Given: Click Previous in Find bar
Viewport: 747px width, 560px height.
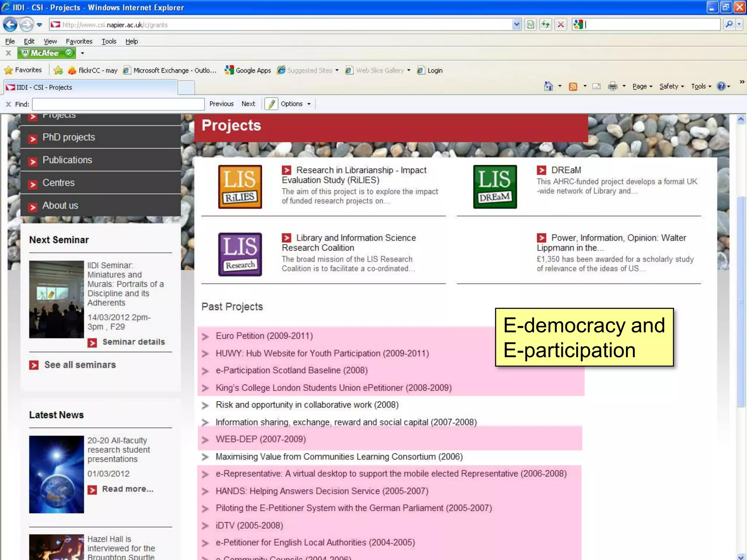Looking at the screenshot, I should click(221, 104).
